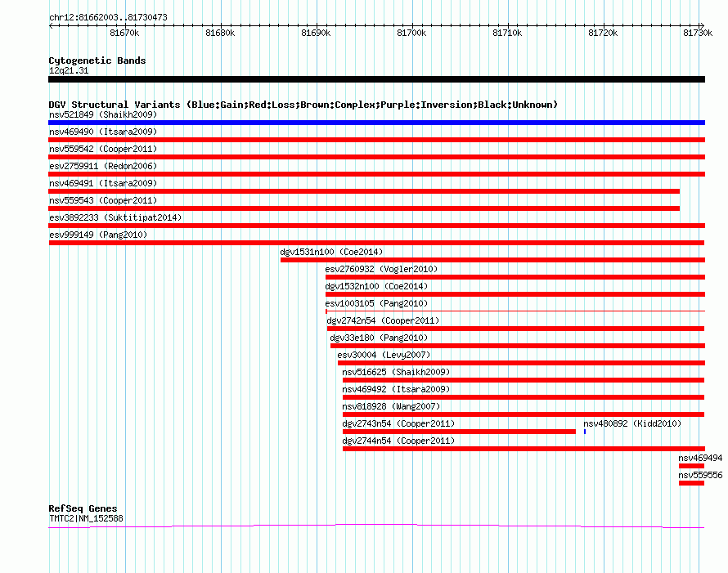Click the 81700k ruler tick label
Image resolution: width=728 pixels, height=573 pixels.
pyautogui.click(x=411, y=33)
